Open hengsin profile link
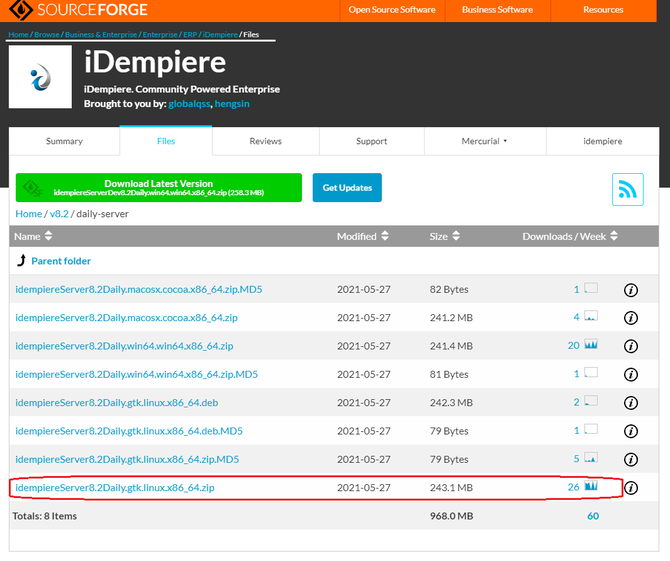 (232, 104)
